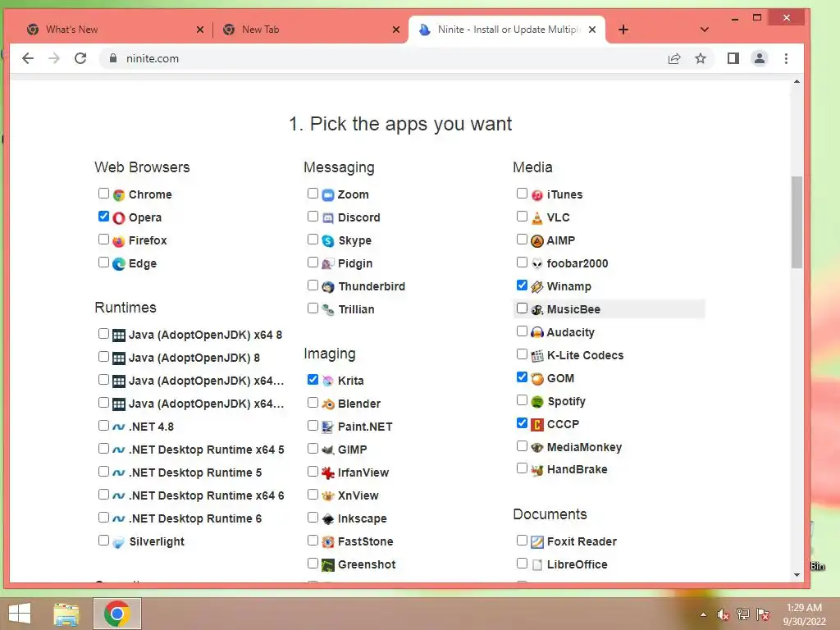Close the What's New tab
This screenshot has height=630, width=840.
pyautogui.click(x=200, y=30)
